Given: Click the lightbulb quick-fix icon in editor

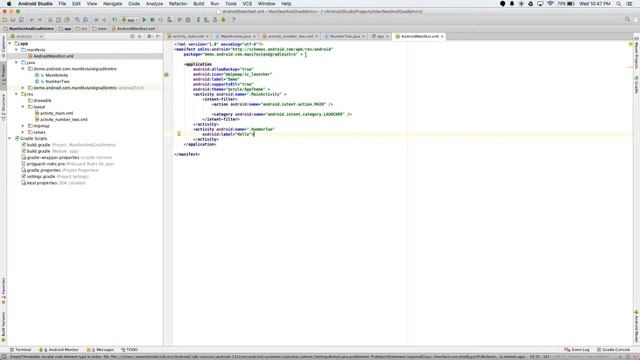Looking at the screenshot, I should (178, 133).
